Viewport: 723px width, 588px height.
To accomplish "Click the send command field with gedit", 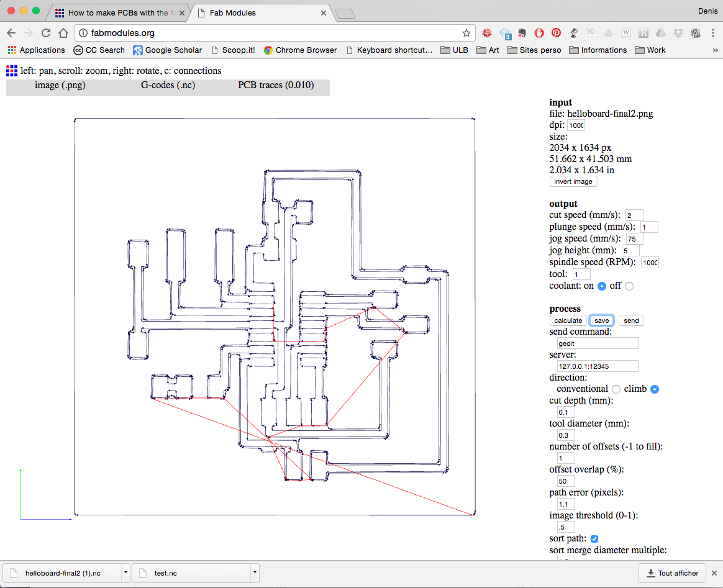I will coord(598,343).
